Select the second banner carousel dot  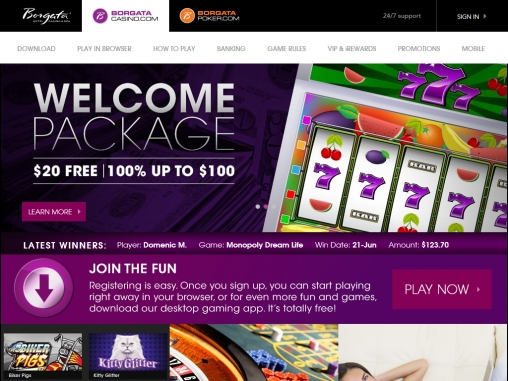(266, 207)
